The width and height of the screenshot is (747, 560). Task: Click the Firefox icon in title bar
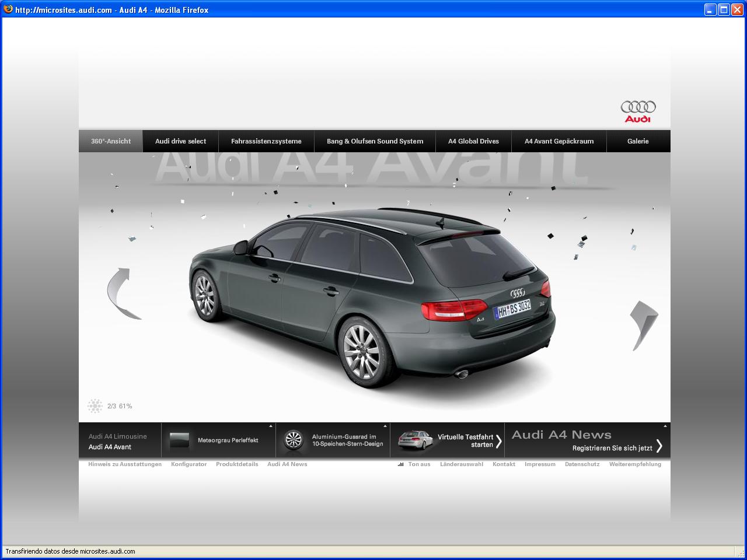click(8, 9)
